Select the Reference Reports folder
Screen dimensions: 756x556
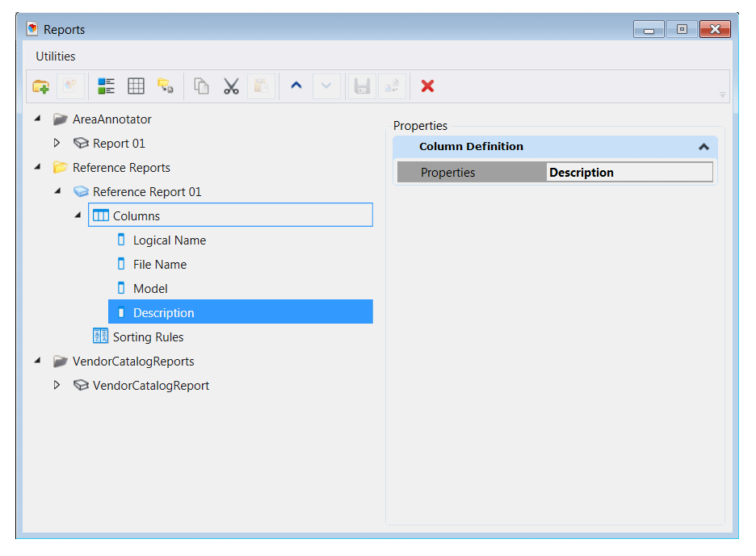pos(121,168)
